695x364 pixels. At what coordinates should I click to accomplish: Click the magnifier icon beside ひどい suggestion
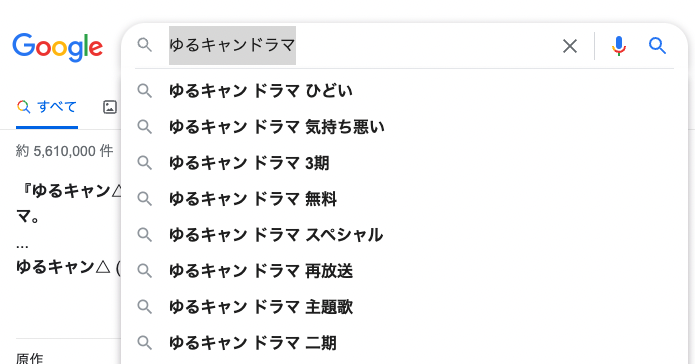[x=144, y=91]
